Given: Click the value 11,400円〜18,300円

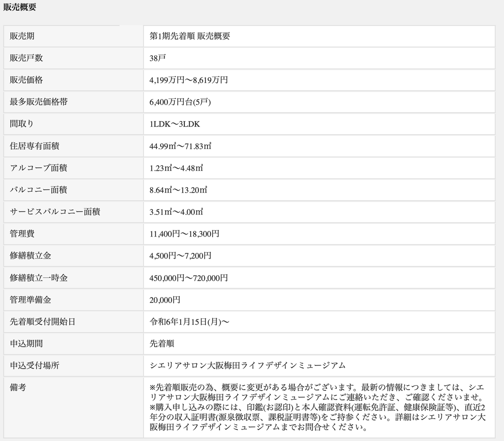Looking at the screenshot, I should click(x=184, y=234).
